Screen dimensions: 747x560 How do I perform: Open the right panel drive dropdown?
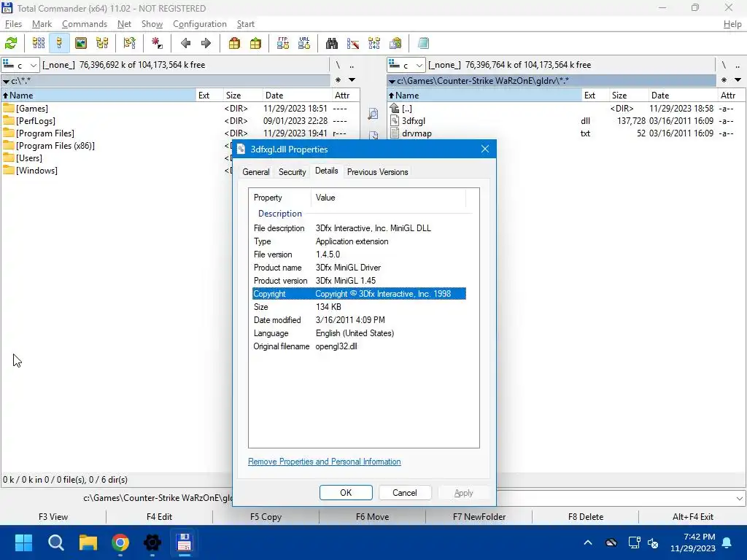(x=419, y=65)
